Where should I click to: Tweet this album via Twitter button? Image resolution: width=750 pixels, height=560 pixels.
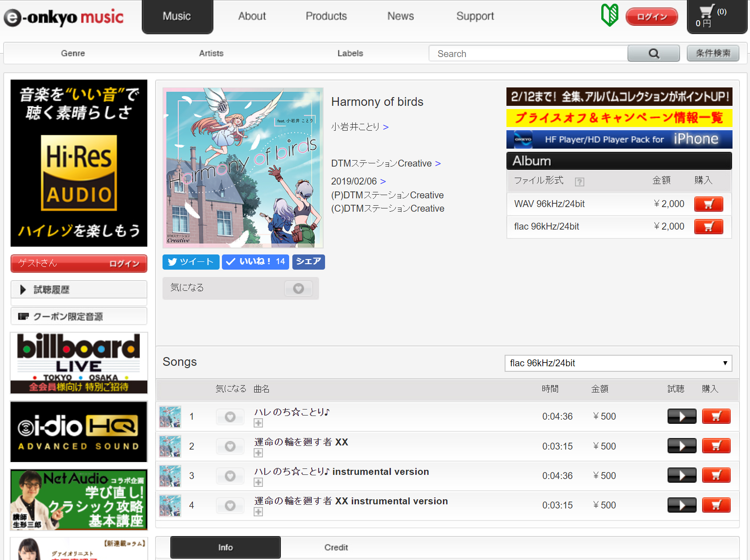point(191,262)
